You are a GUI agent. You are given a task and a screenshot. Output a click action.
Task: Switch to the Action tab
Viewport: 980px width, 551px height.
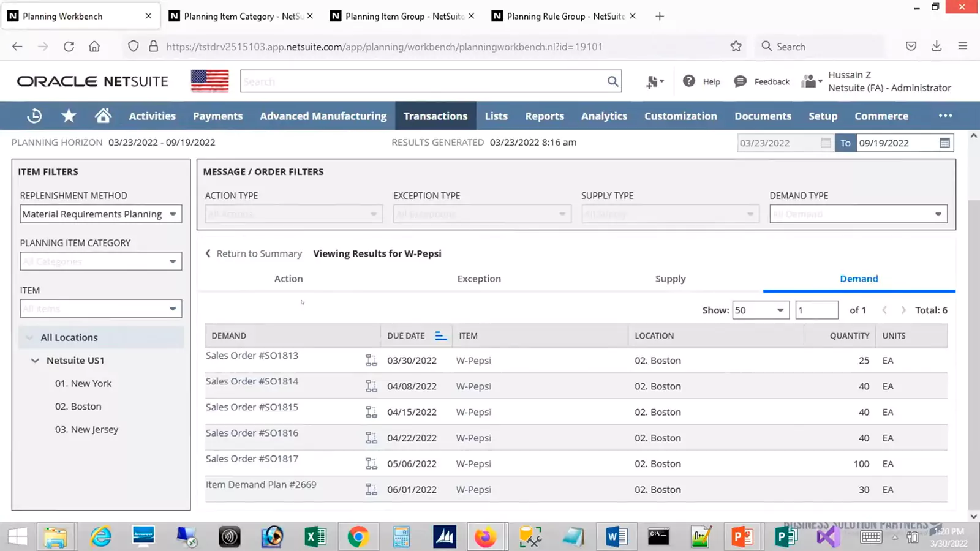point(288,279)
